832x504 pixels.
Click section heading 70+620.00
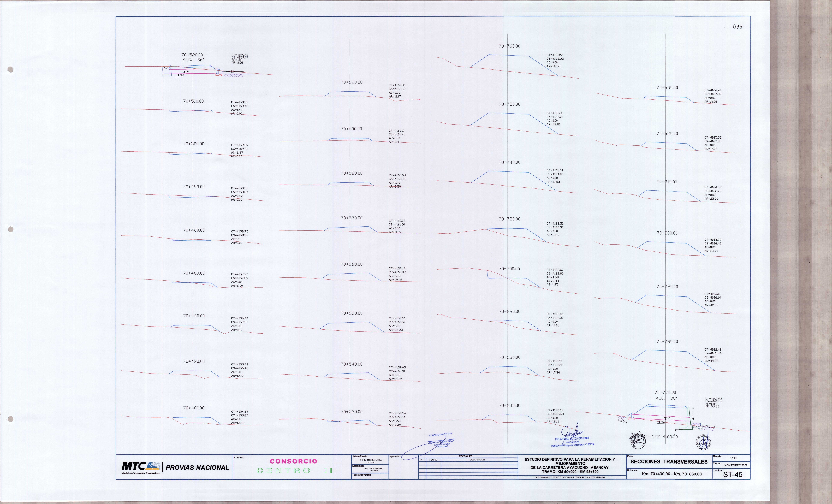351,82
